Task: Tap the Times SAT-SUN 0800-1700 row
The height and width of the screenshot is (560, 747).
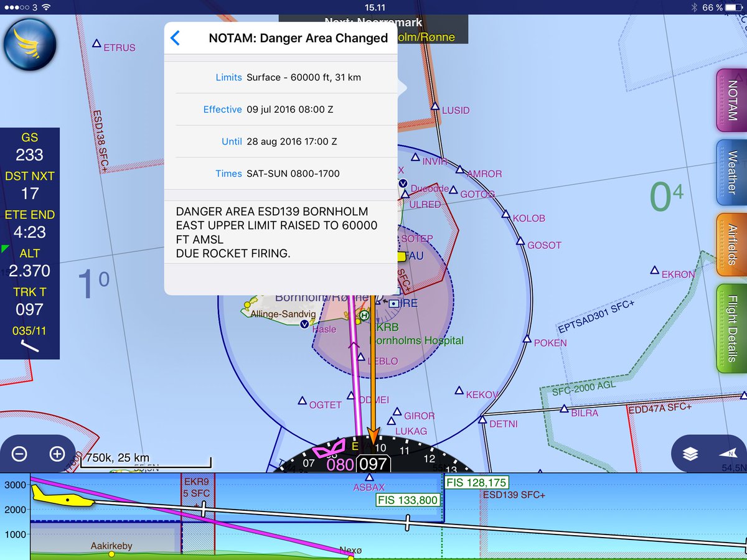Action: [x=280, y=174]
